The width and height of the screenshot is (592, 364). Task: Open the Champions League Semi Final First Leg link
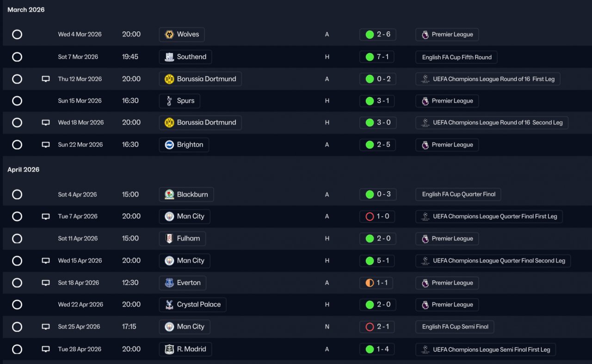486,349
